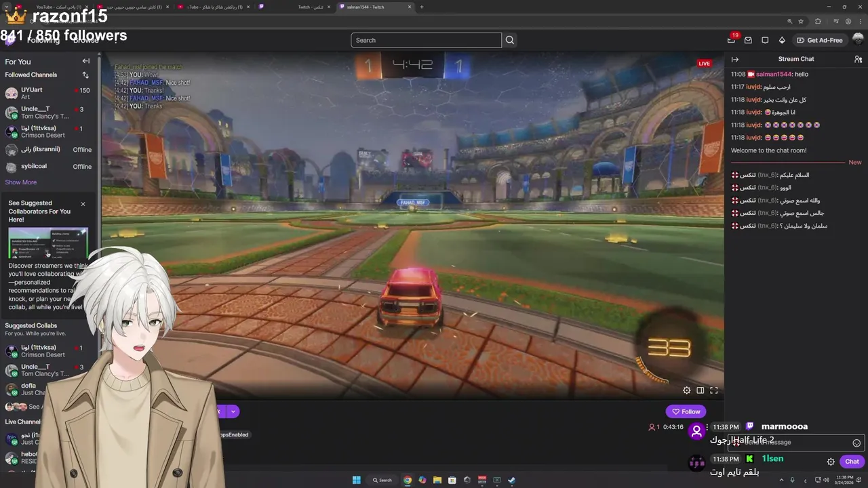Open راني (itsrannii) channel
The height and width of the screenshot is (488, 868).
tap(48, 150)
